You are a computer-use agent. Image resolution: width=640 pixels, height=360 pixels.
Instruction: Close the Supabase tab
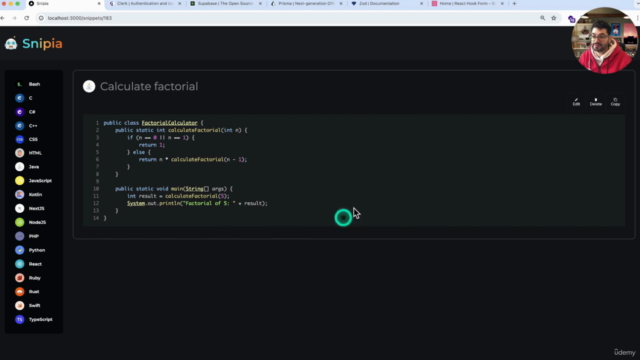click(x=260, y=4)
